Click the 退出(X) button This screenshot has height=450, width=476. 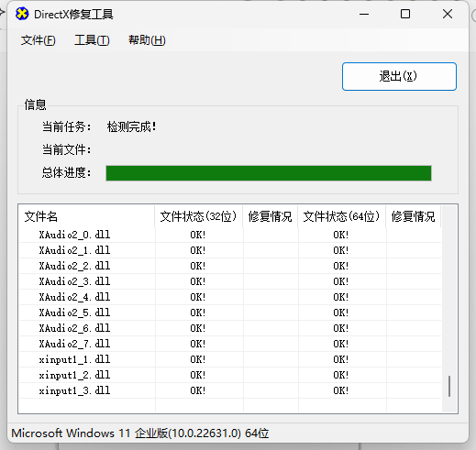399,76
